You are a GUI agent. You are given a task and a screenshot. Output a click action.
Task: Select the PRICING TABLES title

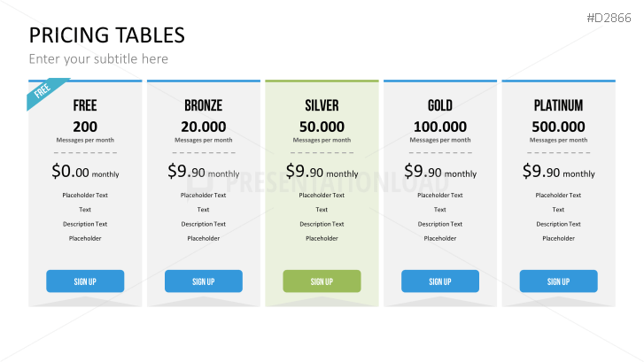tap(107, 35)
